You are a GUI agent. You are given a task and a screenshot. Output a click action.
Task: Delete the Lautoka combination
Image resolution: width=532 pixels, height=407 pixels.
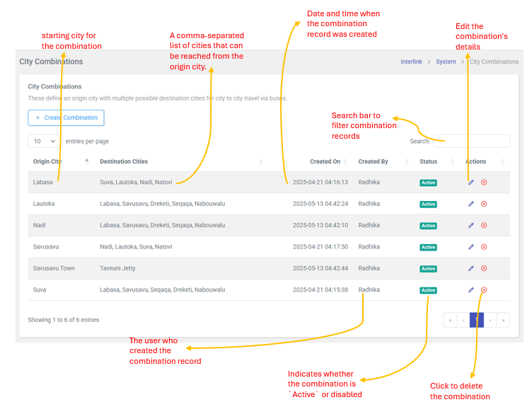pyautogui.click(x=484, y=204)
